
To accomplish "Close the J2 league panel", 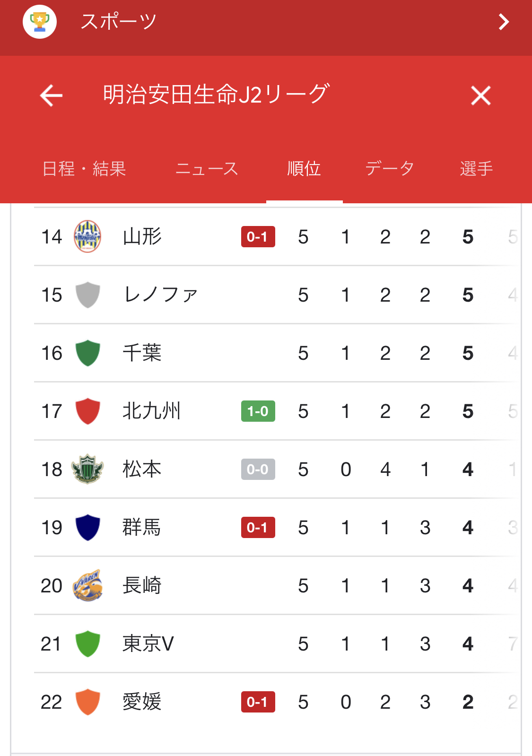I will [x=480, y=96].
